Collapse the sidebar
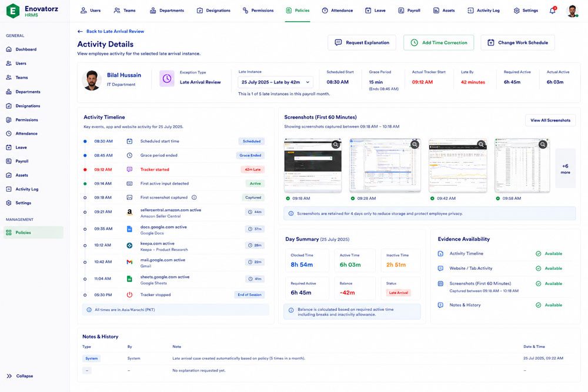This screenshot has height=392, width=588. point(20,376)
